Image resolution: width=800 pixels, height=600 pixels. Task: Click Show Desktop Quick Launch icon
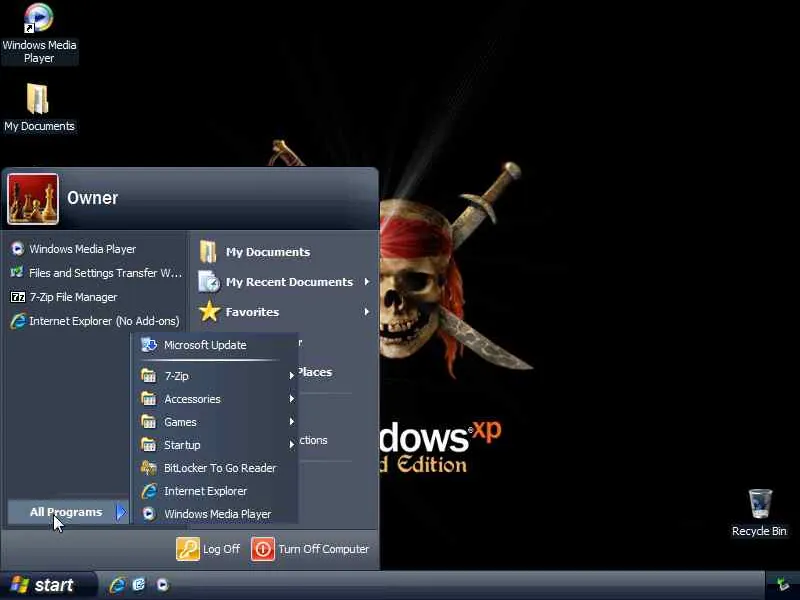tap(139, 585)
